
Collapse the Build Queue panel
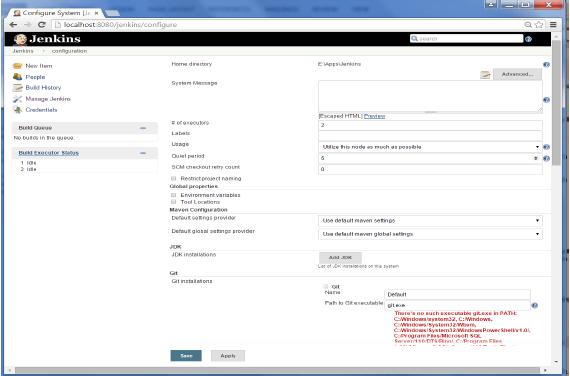pyautogui.click(x=143, y=128)
